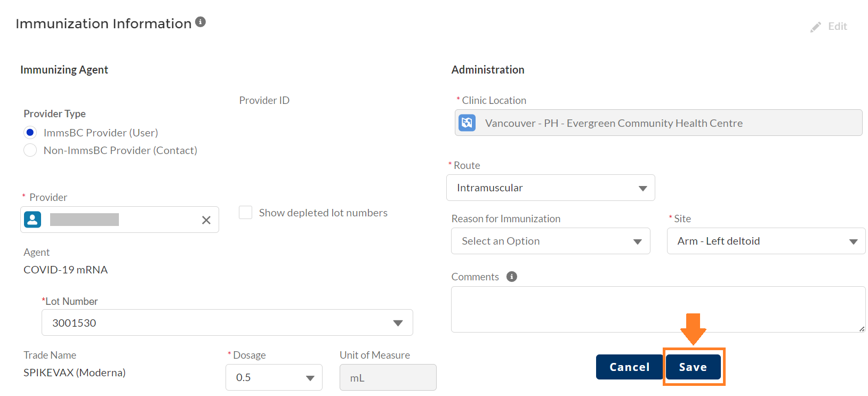The height and width of the screenshot is (396, 868).
Task: Click inside the Comments text area
Action: [x=658, y=309]
